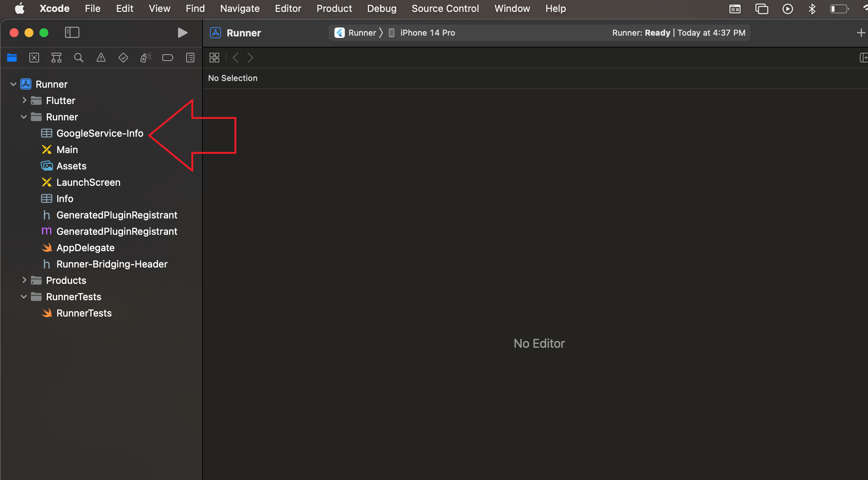Open the Breakpoint navigator
This screenshot has height=480, width=868.
click(x=168, y=58)
